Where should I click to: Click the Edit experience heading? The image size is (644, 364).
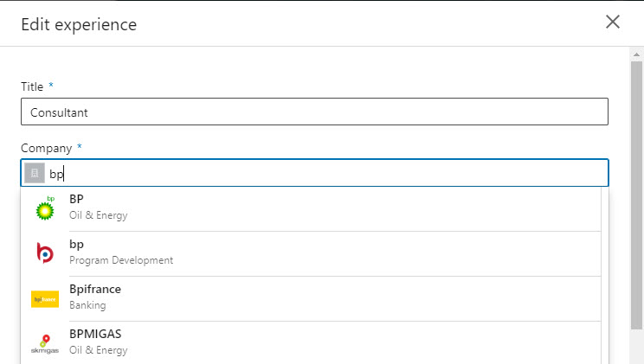tap(79, 24)
